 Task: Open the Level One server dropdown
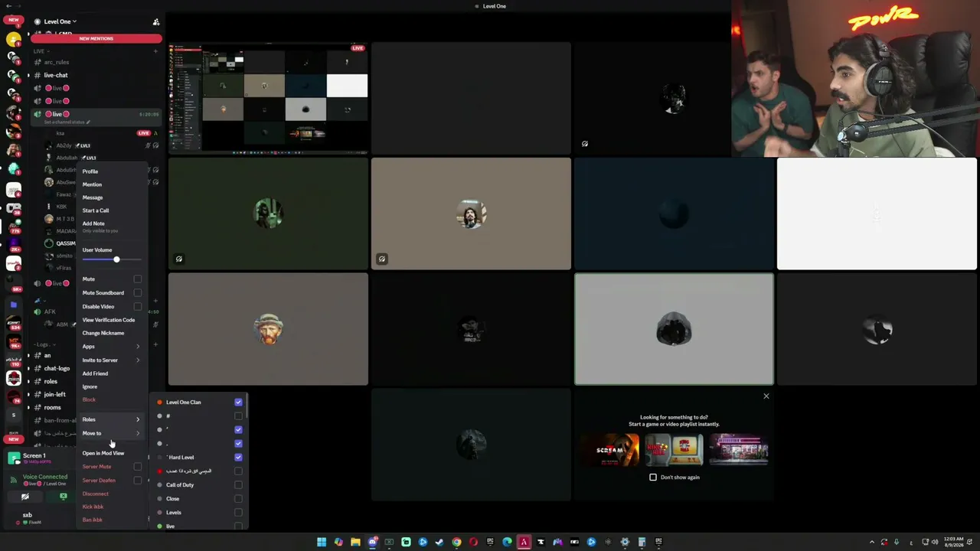click(60, 21)
